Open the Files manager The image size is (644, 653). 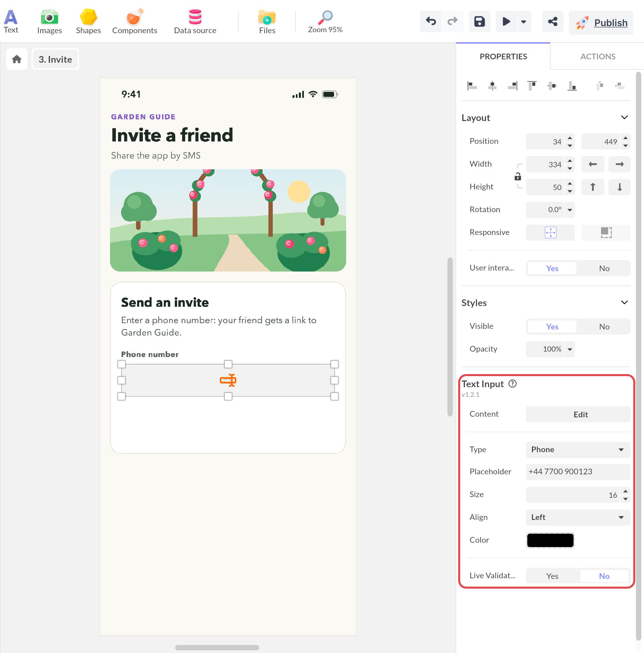[x=267, y=21]
